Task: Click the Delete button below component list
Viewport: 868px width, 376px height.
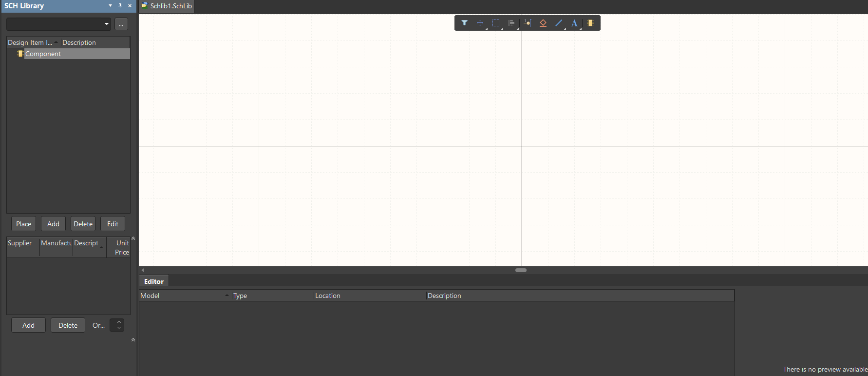Action: point(83,224)
